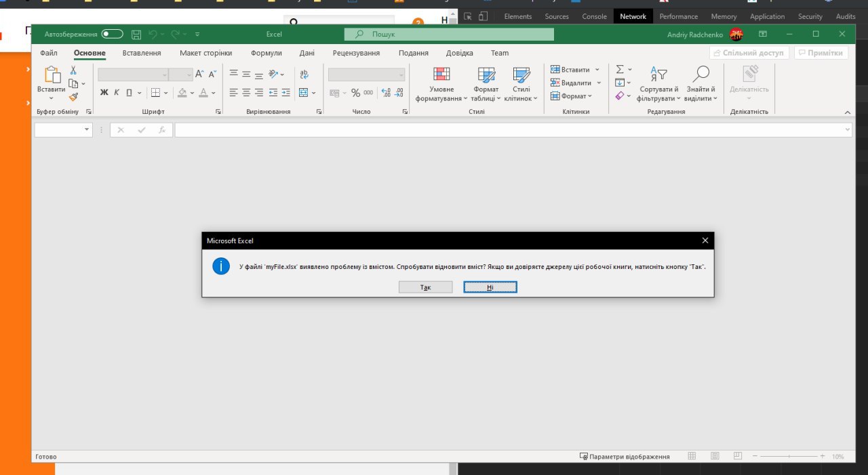This screenshot has height=475, width=868.
Task: Close the Microsoft Excel dialog
Action: (705, 241)
